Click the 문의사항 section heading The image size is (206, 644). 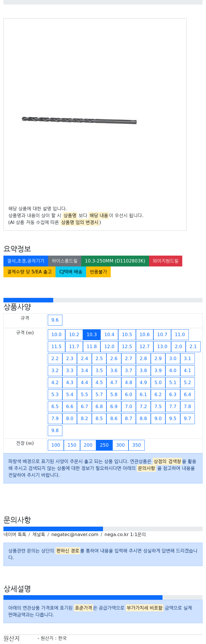[17, 520]
